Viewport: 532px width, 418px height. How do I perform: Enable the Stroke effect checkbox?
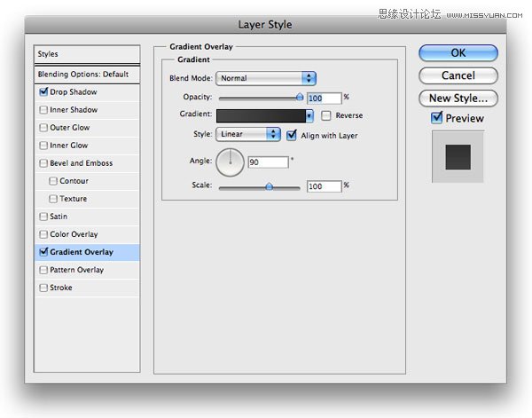tap(43, 288)
